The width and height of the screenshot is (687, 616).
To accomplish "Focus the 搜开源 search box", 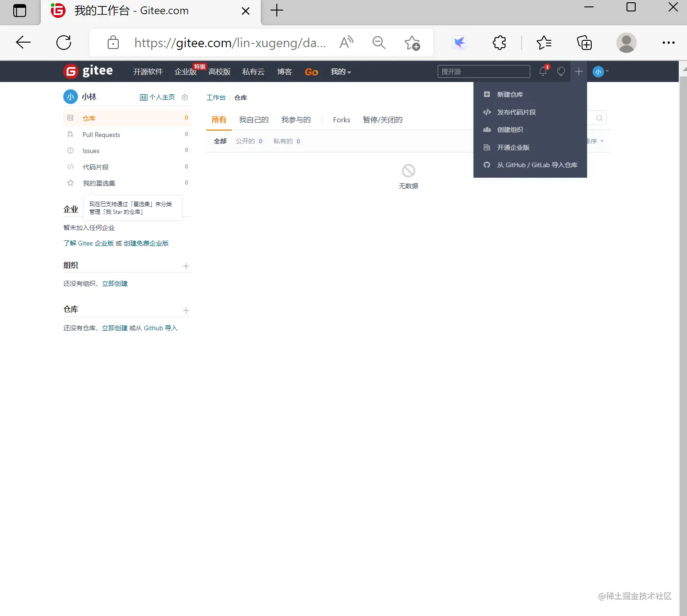I will point(484,71).
